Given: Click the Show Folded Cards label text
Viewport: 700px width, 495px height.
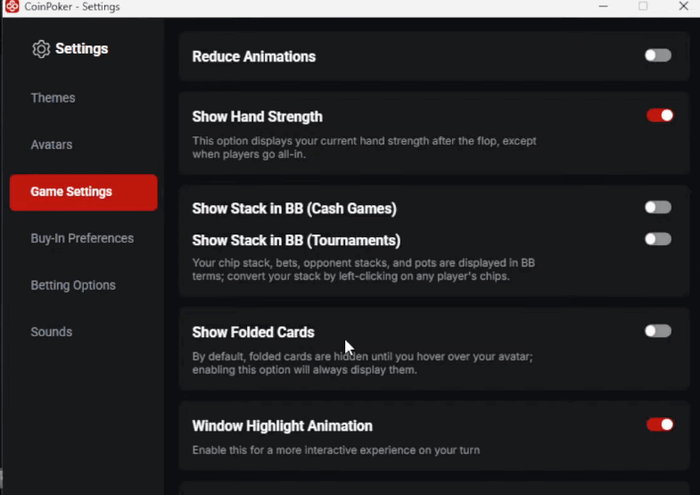Looking at the screenshot, I should click(x=253, y=332).
